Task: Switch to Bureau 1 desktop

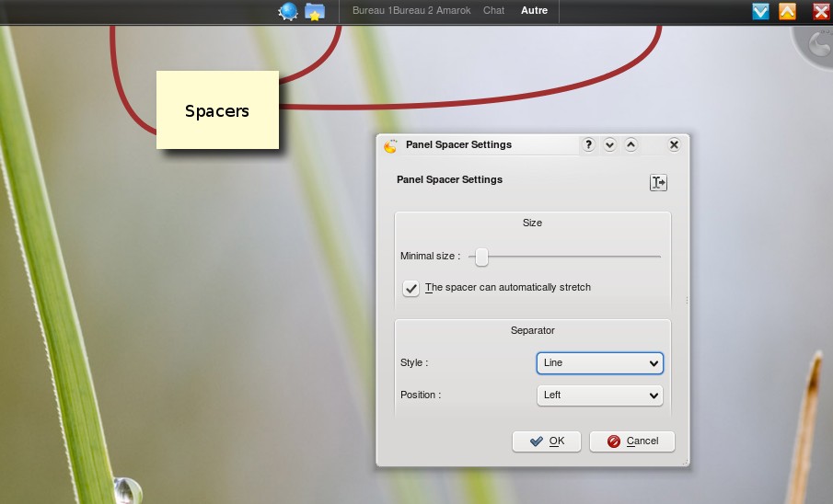Action: tap(371, 11)
